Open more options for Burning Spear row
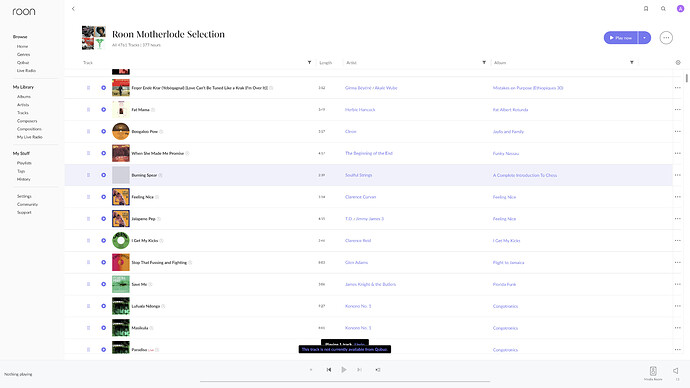 tap(678, 175)
